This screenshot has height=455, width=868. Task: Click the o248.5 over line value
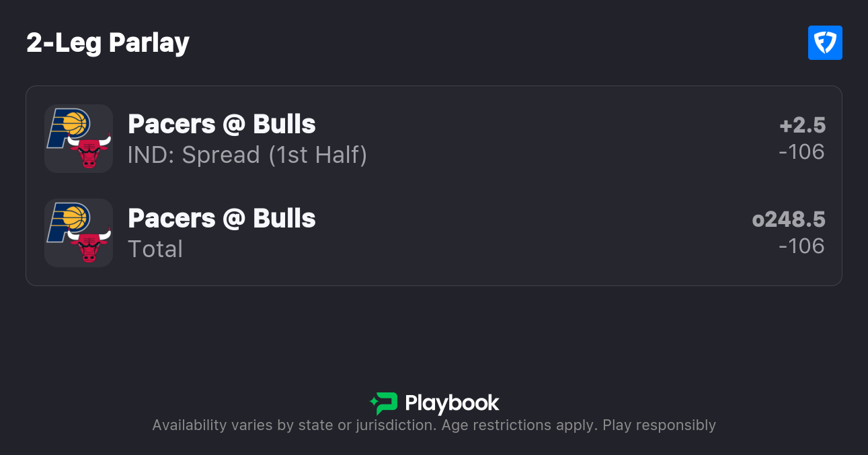(789, 219)
